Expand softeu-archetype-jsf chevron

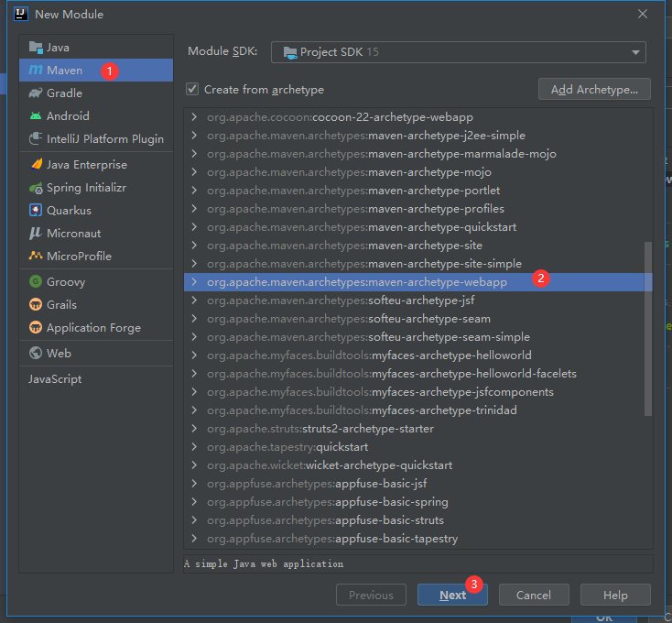(x=194, y=301)
